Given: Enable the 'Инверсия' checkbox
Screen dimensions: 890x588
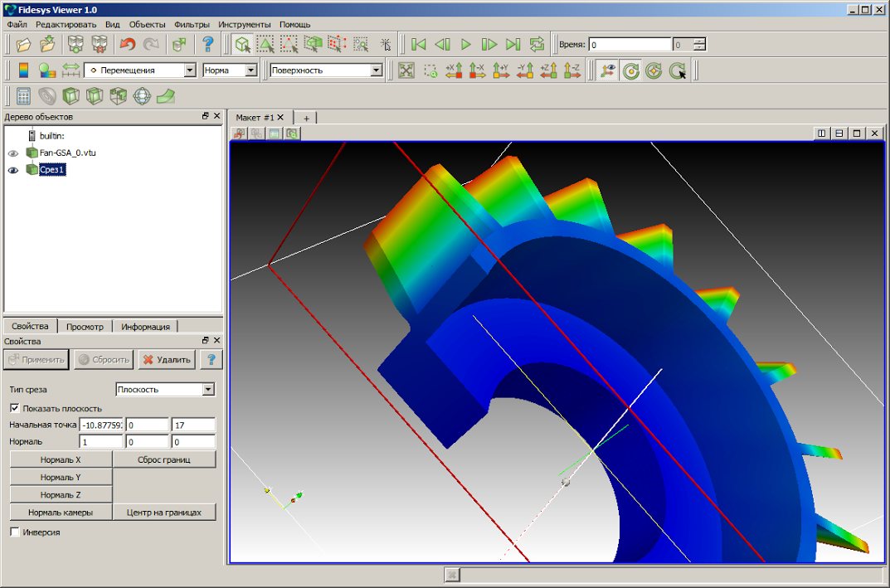Looking at the screenshot, I should pyautogui.click(x=14, y=532).
